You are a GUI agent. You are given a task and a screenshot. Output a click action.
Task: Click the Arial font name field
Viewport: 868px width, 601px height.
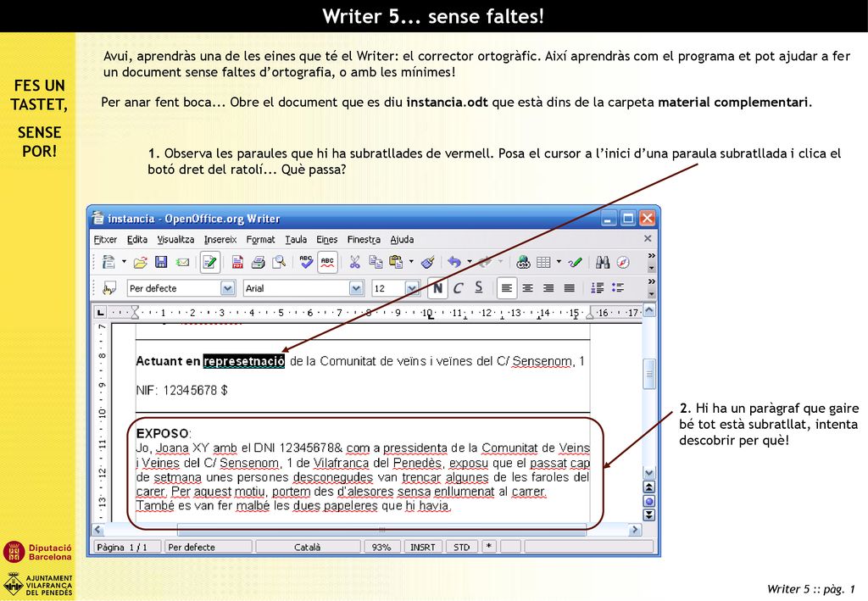click(x=296, y=288)
